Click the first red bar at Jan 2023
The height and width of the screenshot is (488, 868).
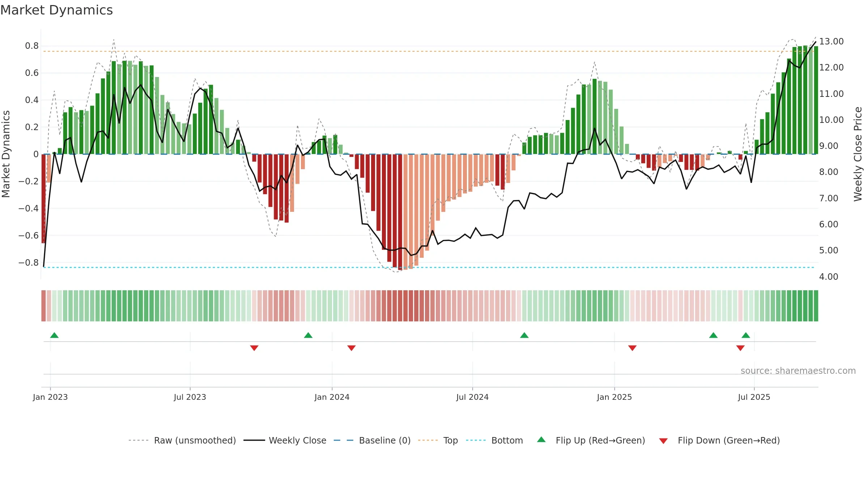pyautogui.click(x=43, y=198)
